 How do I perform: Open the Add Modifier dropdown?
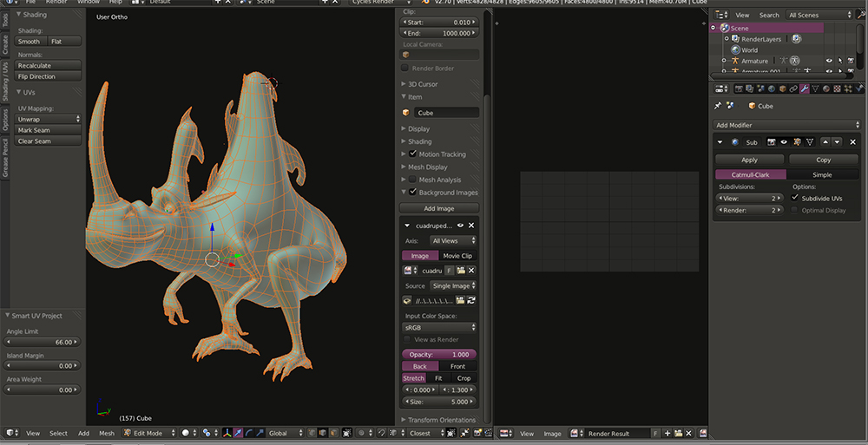(x=786, y=125)
